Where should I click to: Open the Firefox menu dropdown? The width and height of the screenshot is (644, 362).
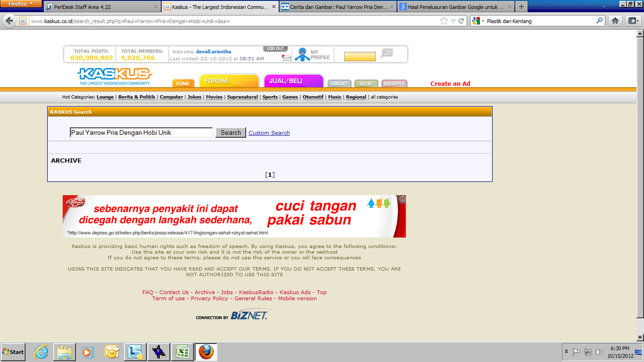(20, 4)
